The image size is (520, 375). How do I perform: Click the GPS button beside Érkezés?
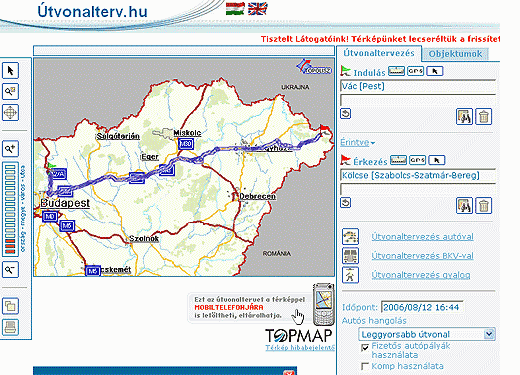pyautogui.click(x=418, y=160)
